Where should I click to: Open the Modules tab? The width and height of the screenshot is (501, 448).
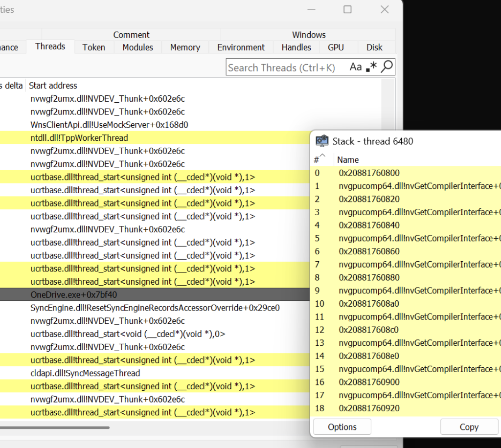[137, 47]
